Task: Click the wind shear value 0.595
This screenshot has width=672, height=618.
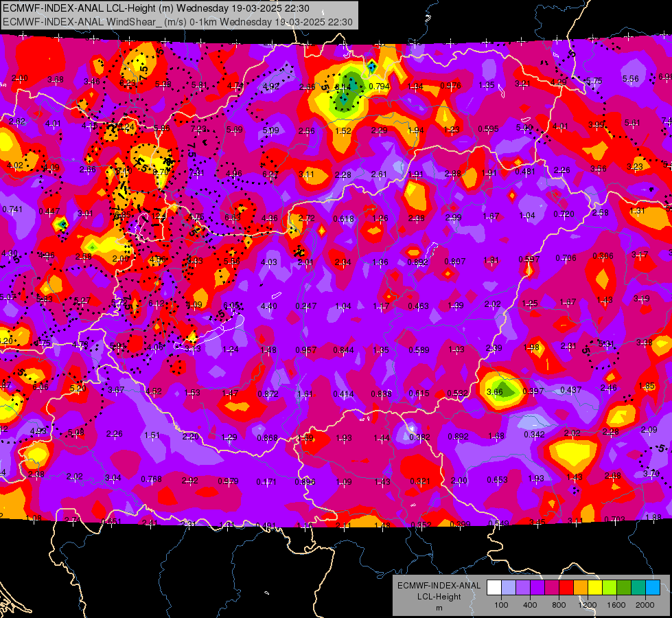Action: 488,128
